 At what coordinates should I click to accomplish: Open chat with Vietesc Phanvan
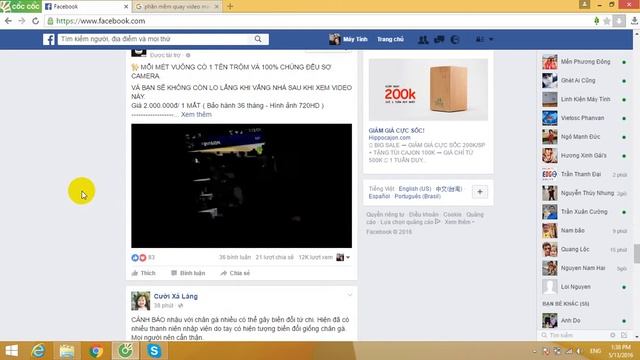[x=585, y=118]
